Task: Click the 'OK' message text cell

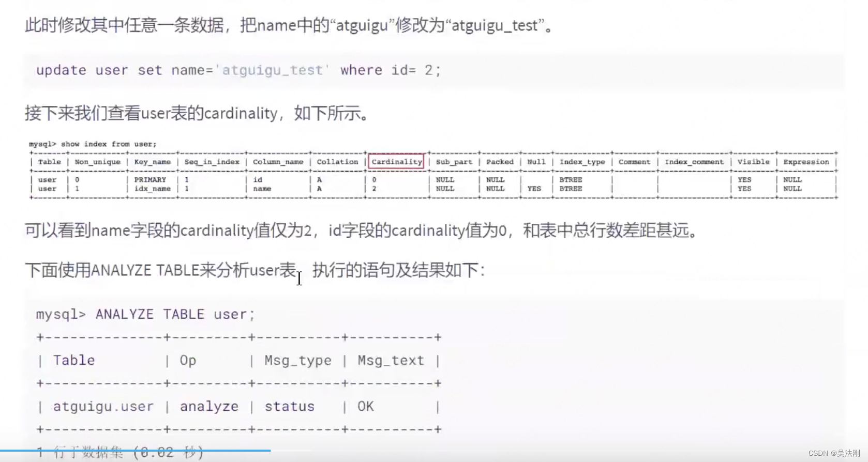Action: [x=365, y=407]
